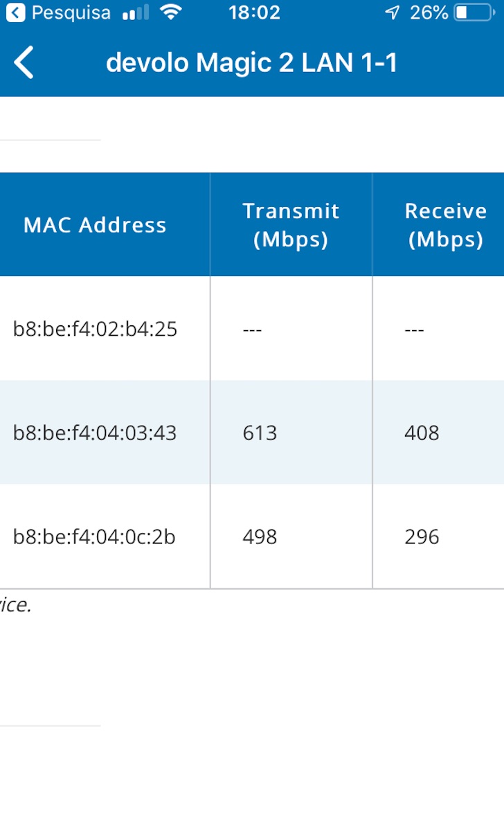Tap the devolo Magic 2 LAN 1-1 title

pyautogui.click(x=252, y=63)
